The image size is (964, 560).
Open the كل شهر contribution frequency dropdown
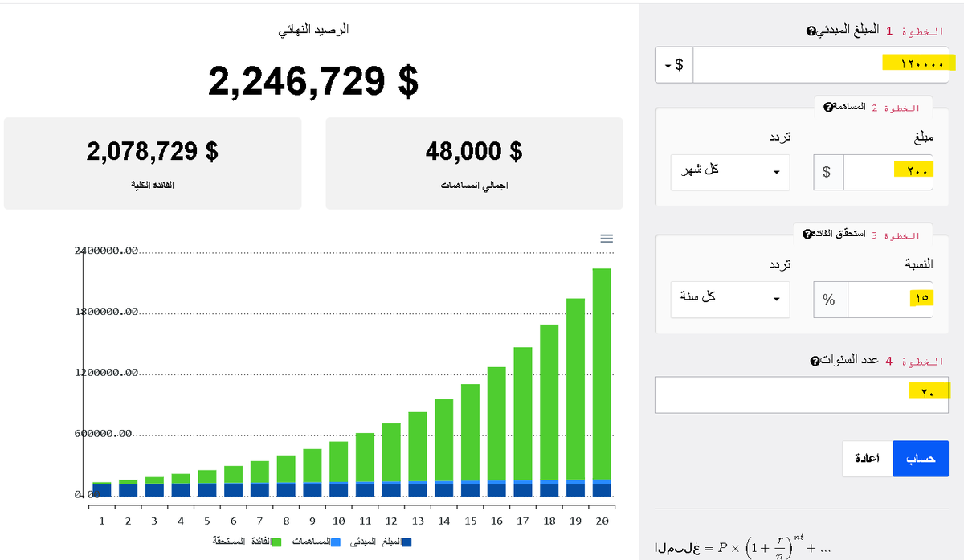click(x=729, y=171)
